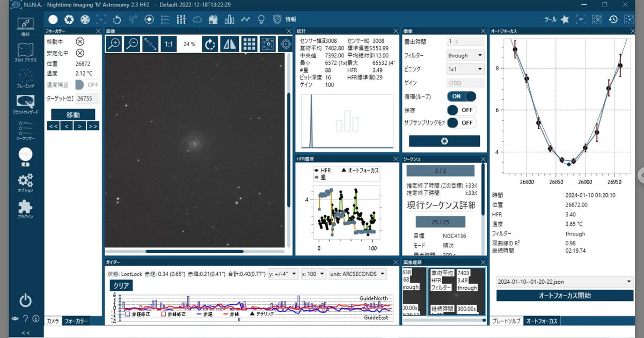Click the オートフォーカス開始 button
Screen dimensions: 644x338
[x=565, y=296]
